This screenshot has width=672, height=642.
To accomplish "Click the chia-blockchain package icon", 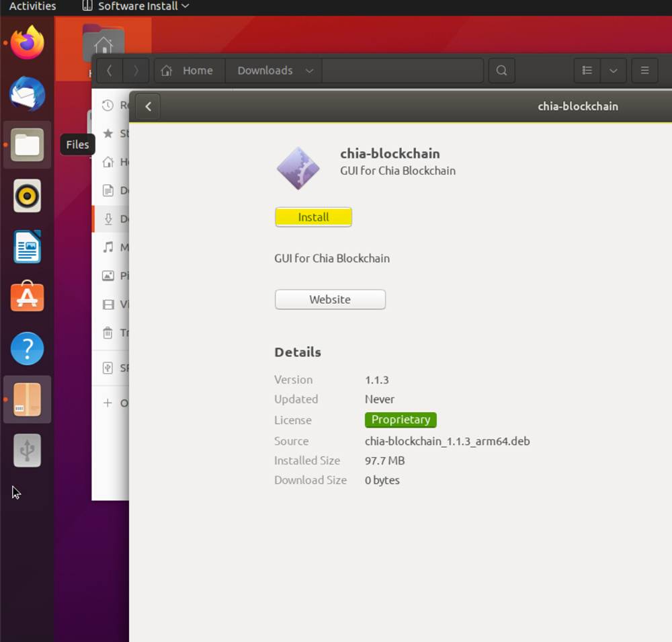I will tap(298, 168).
